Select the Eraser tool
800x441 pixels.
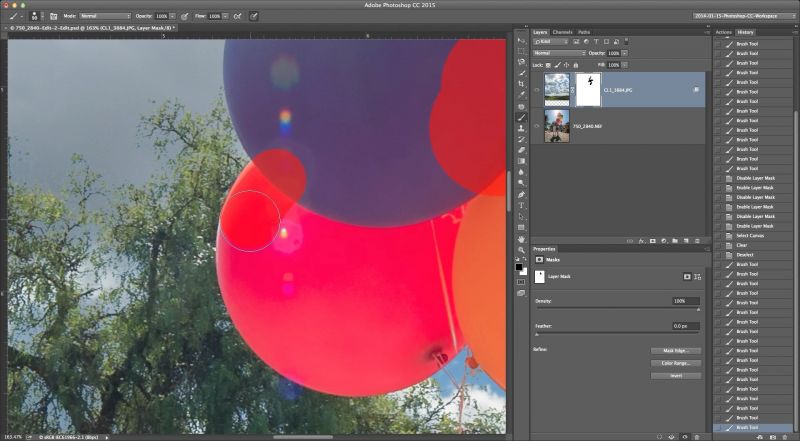(x=521, y=151)
